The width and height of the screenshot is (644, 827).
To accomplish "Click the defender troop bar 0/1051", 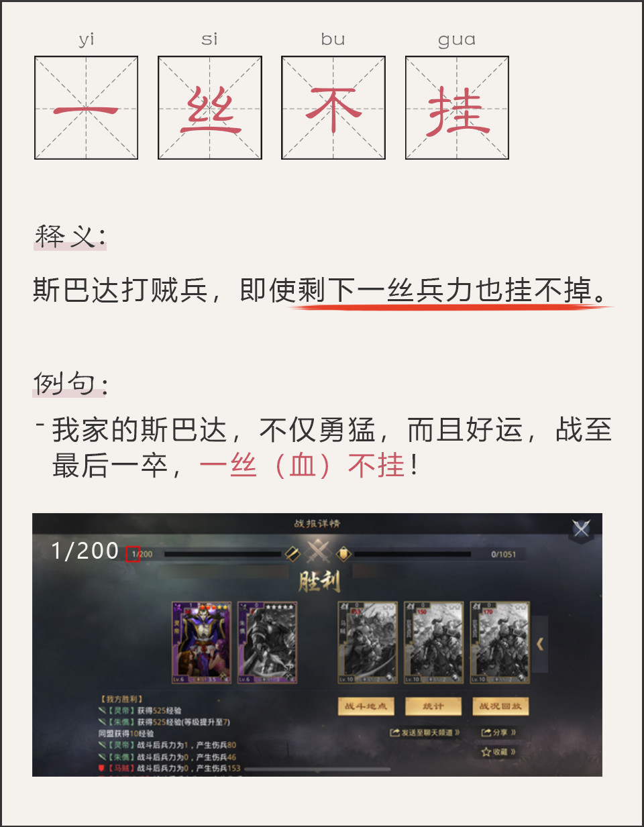I will click(413, 555).
